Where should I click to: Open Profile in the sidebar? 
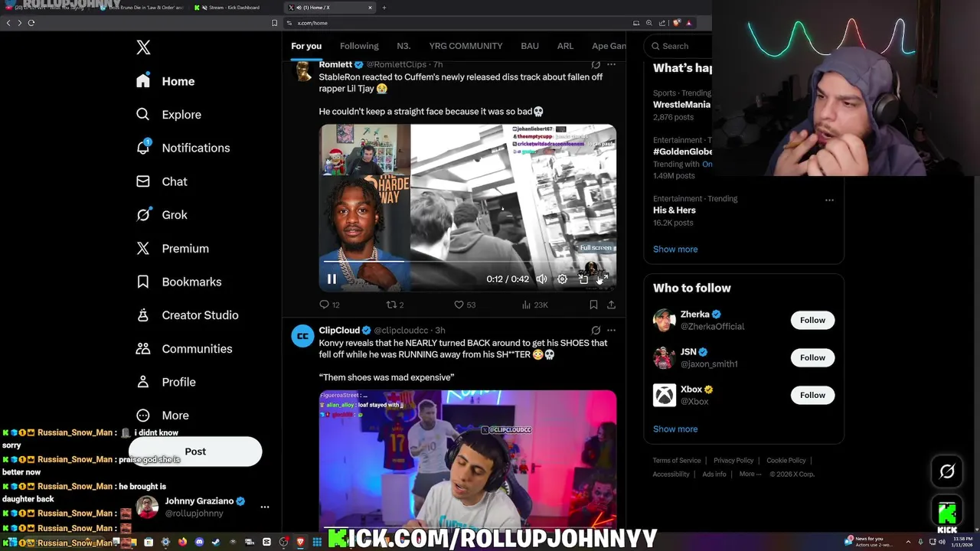coord(165,382)
